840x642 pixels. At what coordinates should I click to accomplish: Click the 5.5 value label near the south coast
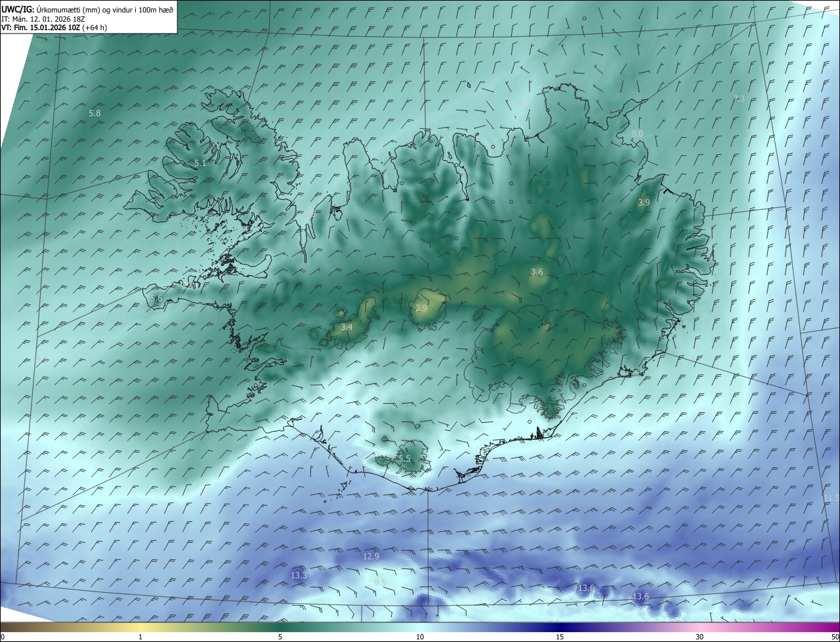click(x=404, y=458)
